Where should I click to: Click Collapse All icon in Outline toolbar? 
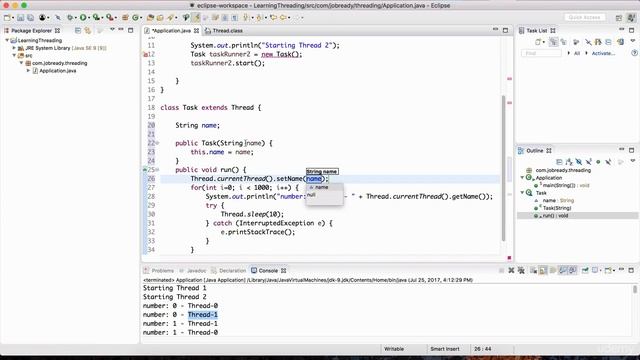(x=559, y=162)
